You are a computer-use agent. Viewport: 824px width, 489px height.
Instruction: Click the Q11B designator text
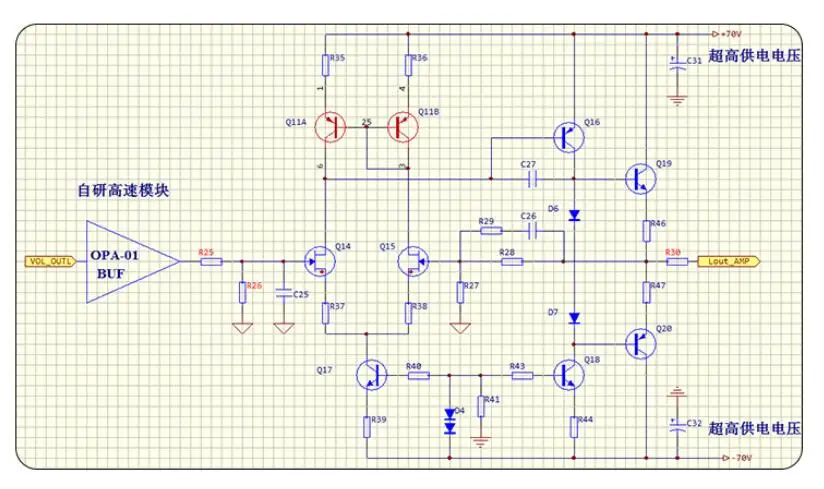[428, 111]
